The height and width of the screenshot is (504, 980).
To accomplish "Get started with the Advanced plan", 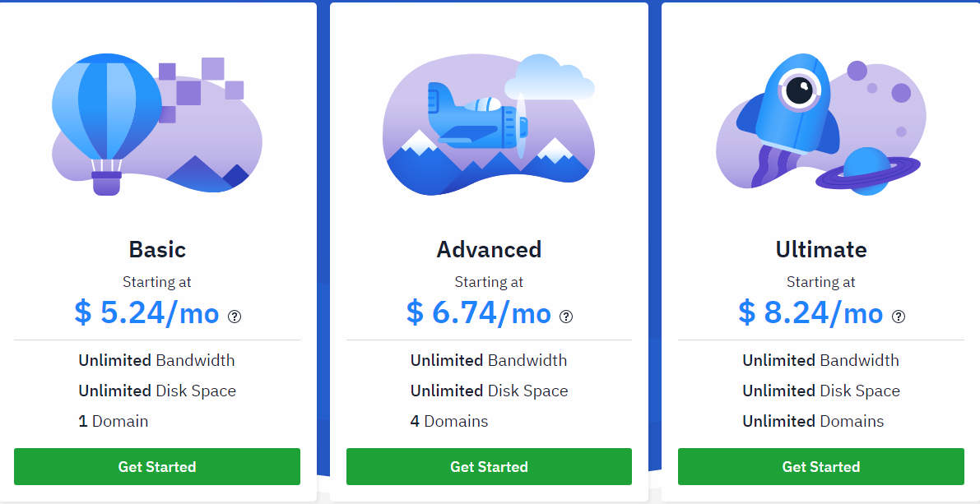I will (x=489, y=466).
